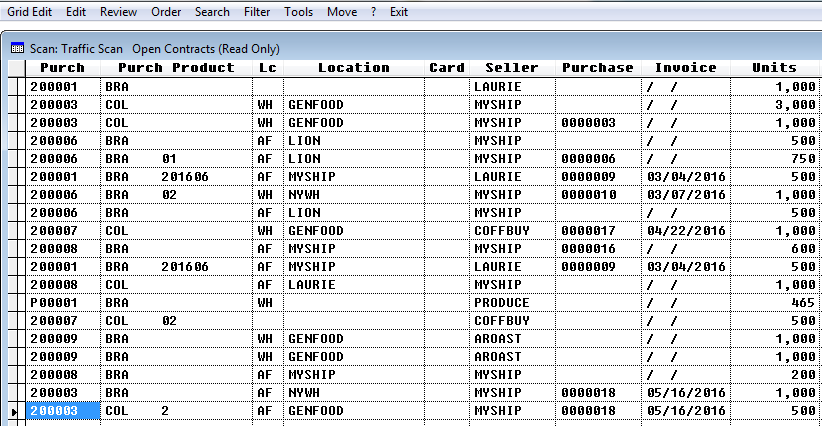Image resolution: width=822 pixels, height=426 pixels.
Task: Click the Purch Product column header
Action: [176, 68]
